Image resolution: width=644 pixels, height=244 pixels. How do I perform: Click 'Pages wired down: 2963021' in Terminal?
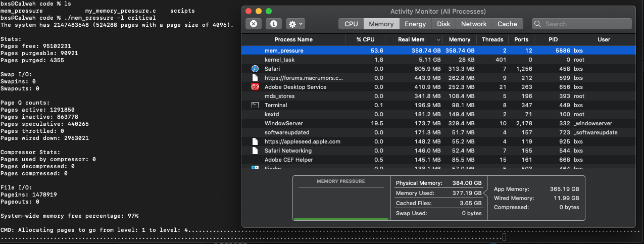click(x=46, y=138)
